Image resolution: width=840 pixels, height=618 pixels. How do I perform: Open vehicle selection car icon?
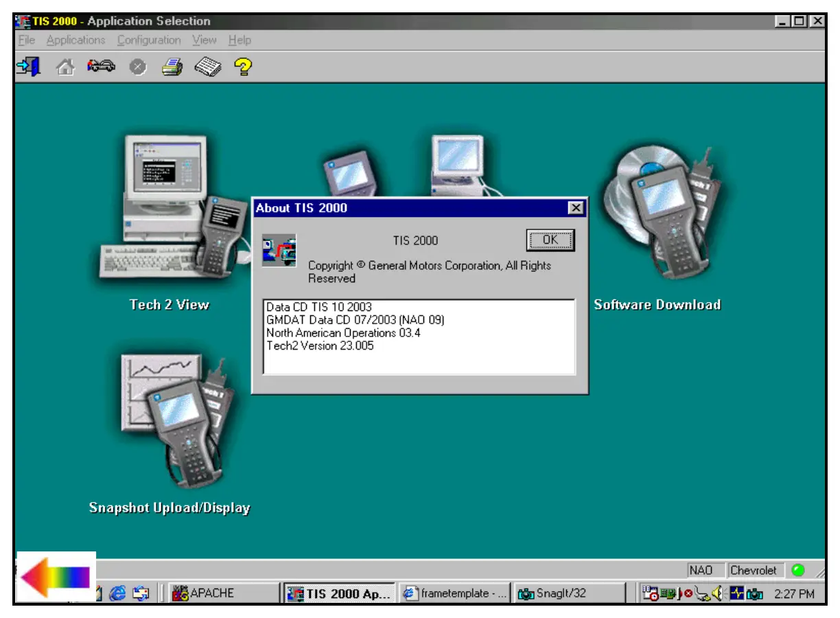coord(100,67)
